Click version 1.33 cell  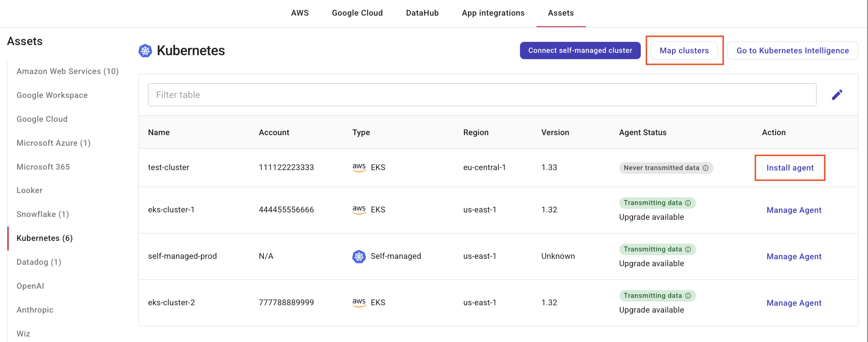549,167
